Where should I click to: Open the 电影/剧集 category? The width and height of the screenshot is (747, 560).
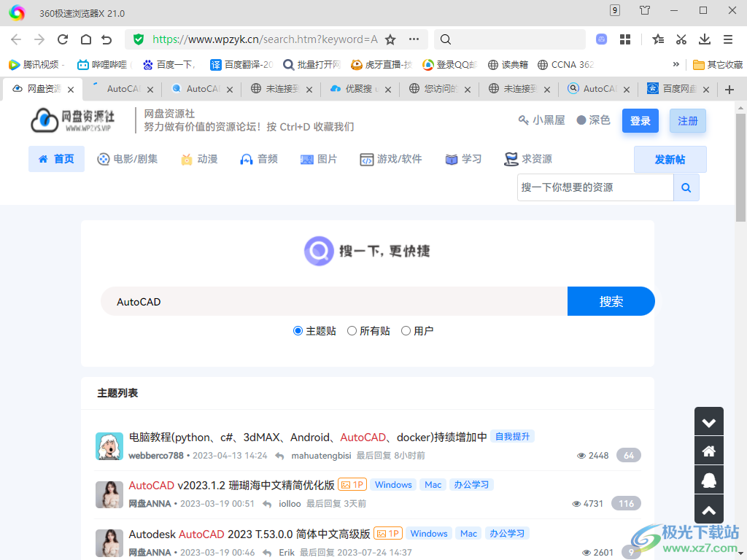click(127, 159)
